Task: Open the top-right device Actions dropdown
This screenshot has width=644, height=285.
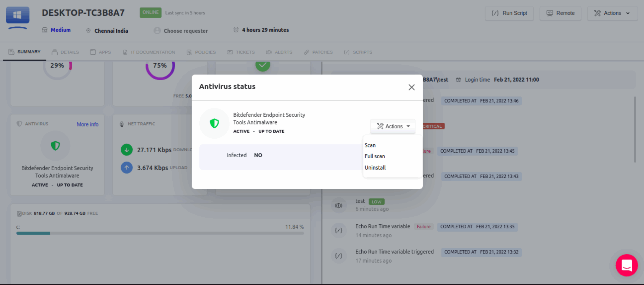Action: tap(612, 13)
